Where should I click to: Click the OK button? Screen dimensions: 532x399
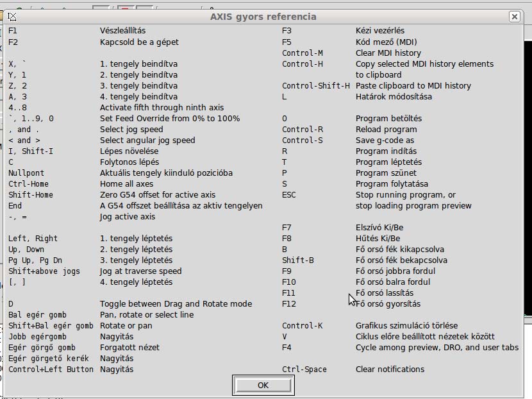262,385
